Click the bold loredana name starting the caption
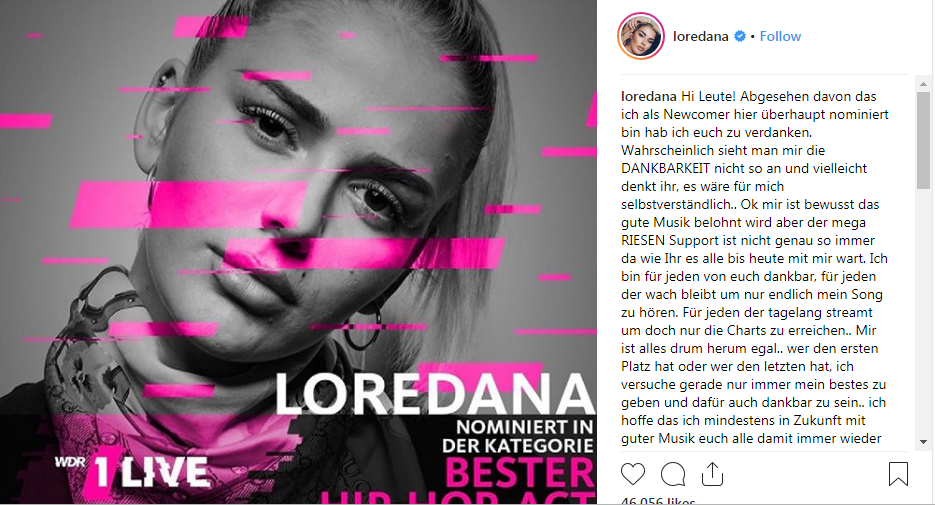The image size is (935, 506). click(x=649, y=97)
